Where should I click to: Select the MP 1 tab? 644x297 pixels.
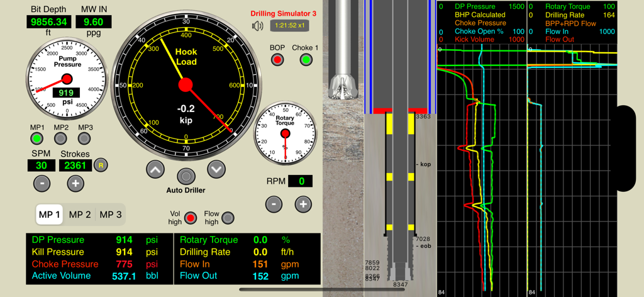pyautogui.click(x=49, y=215)
